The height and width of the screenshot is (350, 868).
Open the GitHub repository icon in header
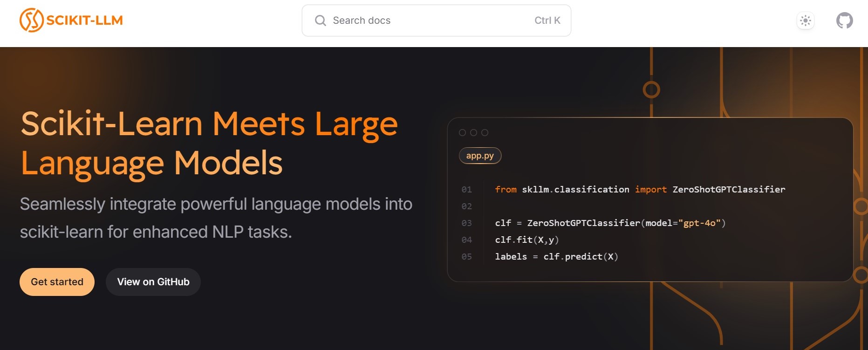(x=844, y=21)
